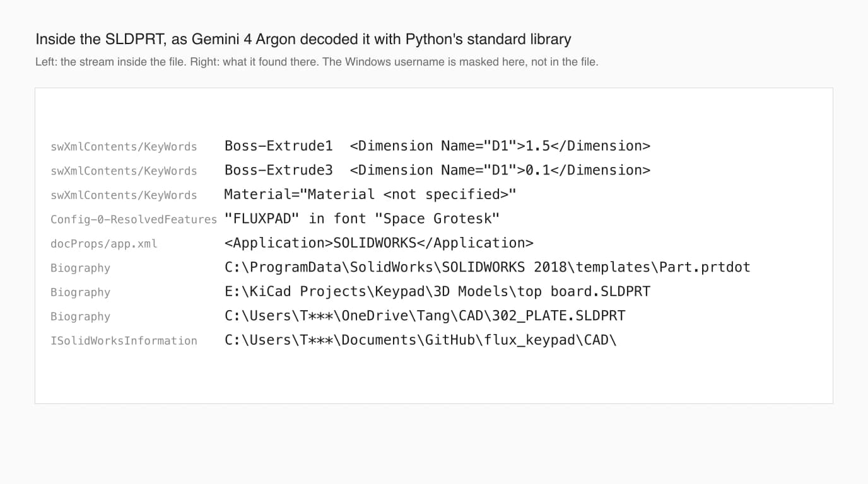Select the path ending in 302_PLATE.SLDPRT
This screenshot has width=868, height=484.
coord(425,316)
